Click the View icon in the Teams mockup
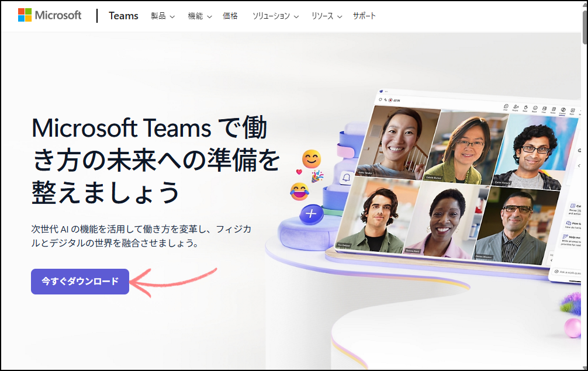Screen dimensions: 588x371 544,110
